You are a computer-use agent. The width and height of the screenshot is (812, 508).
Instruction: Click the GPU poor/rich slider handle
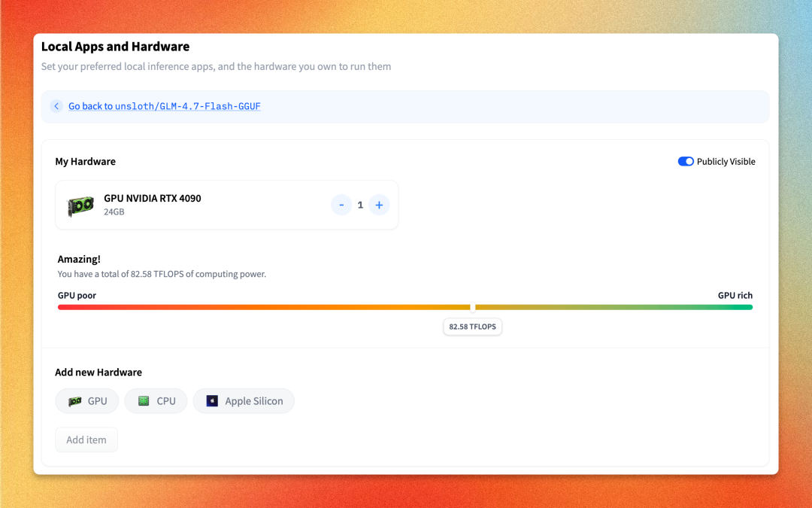click(472, 307)
